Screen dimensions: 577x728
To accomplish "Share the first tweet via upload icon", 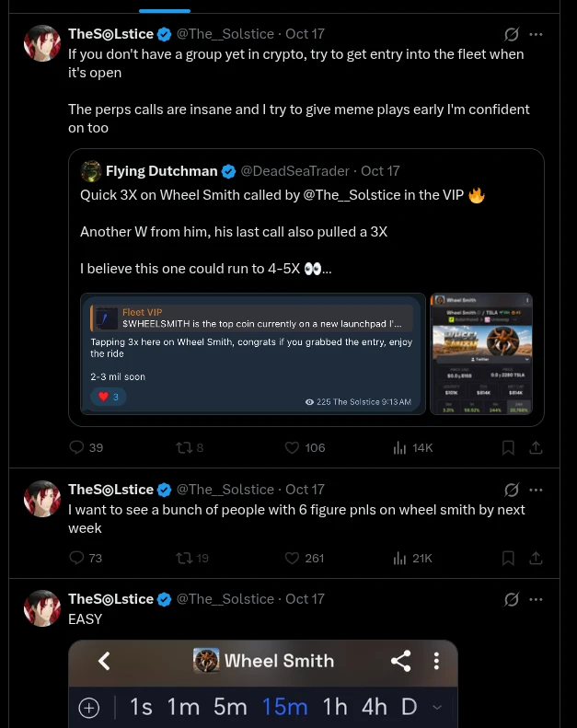I will click(x=536, y=447).
